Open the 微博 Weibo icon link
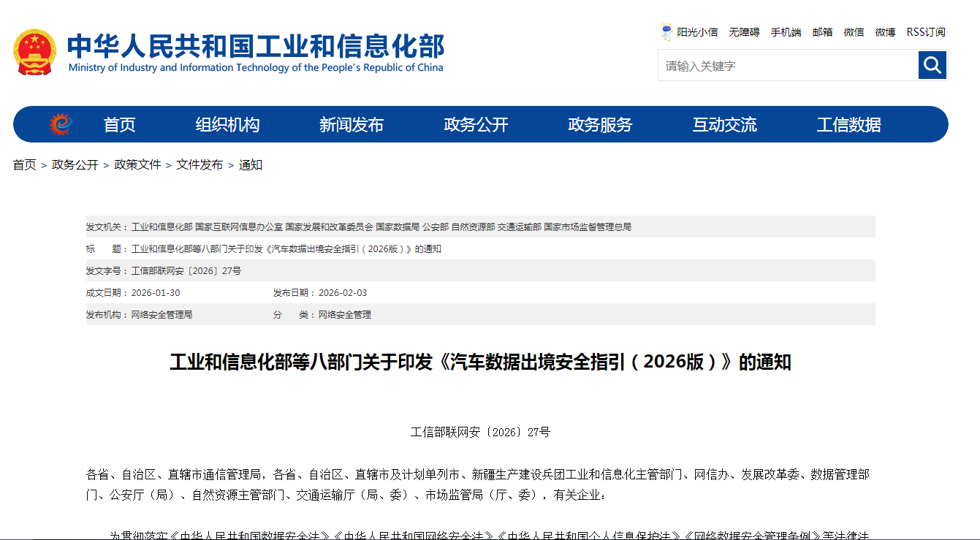Image resolution: width=980 pixels, height=540 pixels. [884, 31]
